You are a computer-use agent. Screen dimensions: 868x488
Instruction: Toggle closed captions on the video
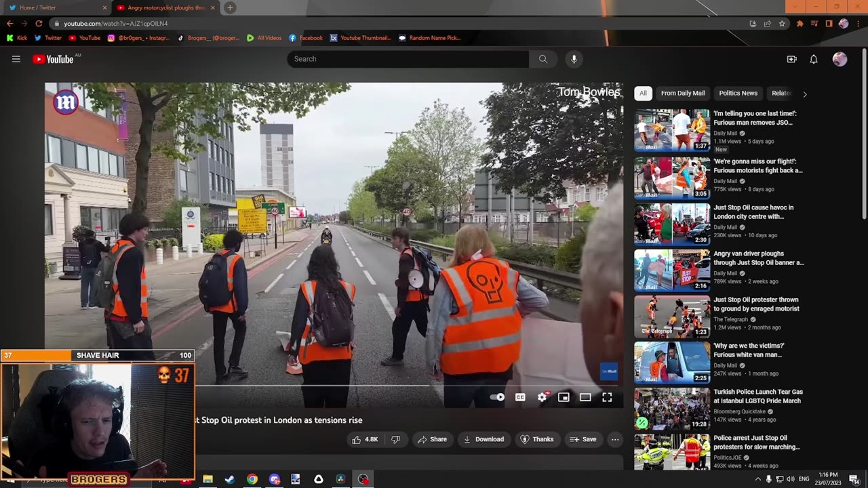click(520, 397)
